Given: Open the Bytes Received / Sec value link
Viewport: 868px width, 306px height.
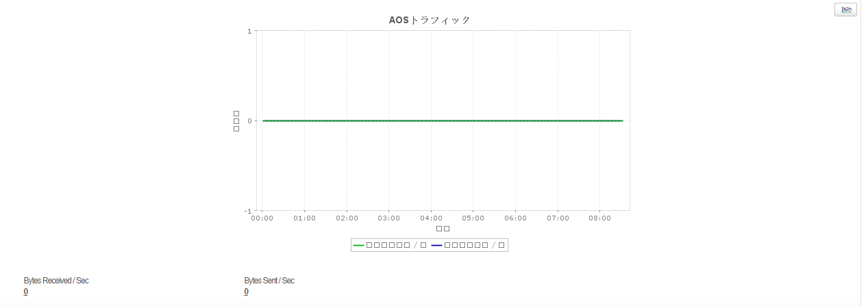Looking at the screenshot, I should (25, 292).
